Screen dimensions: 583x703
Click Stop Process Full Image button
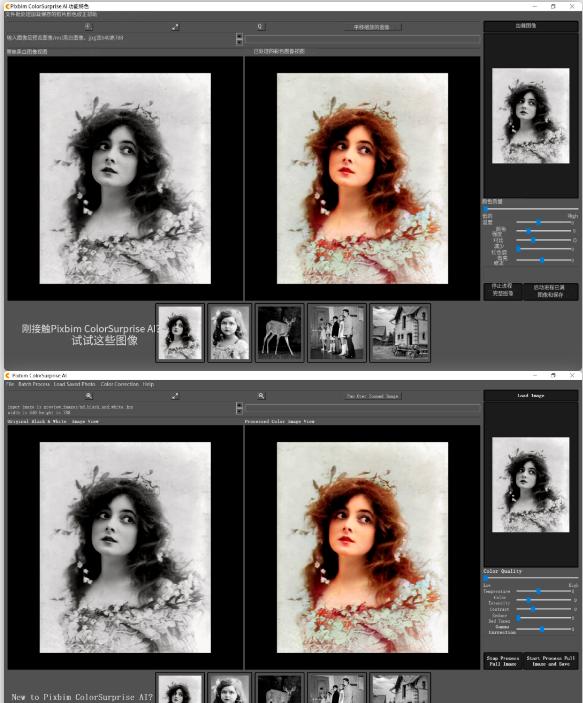503,661
